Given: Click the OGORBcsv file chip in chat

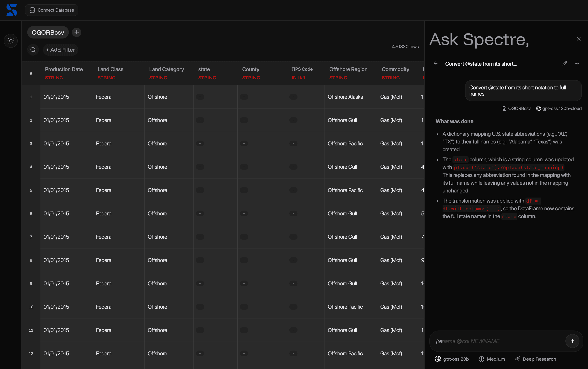Looking at the screenshot, I should pos(516,108).
